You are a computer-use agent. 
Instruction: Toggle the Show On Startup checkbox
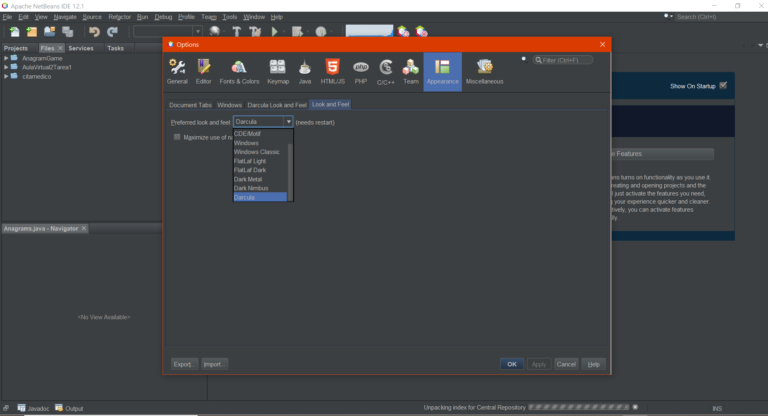point(723,86)
